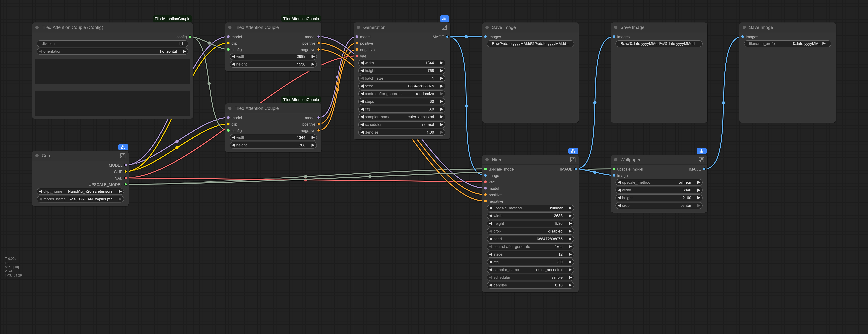Click the blue group badge above Wallpaper node
868x334 pixels.
pos(701,151)
